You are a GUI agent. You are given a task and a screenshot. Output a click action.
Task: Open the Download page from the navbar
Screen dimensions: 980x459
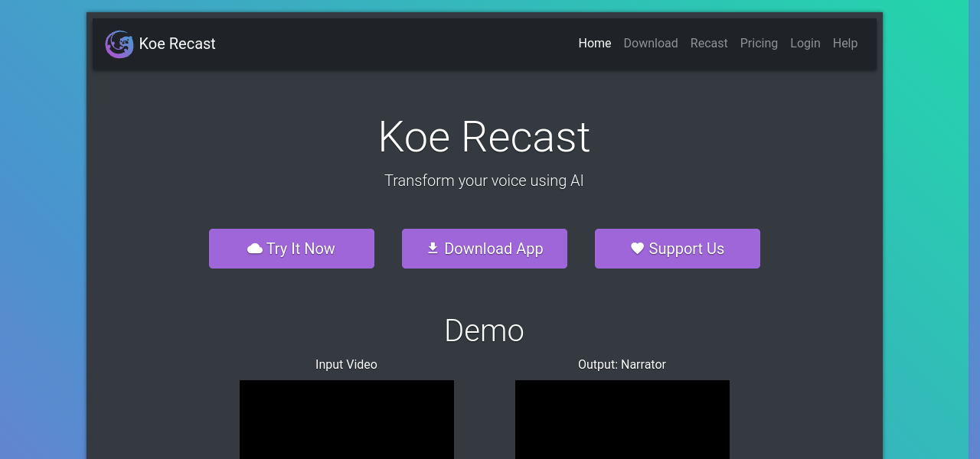tap(650, 44)
